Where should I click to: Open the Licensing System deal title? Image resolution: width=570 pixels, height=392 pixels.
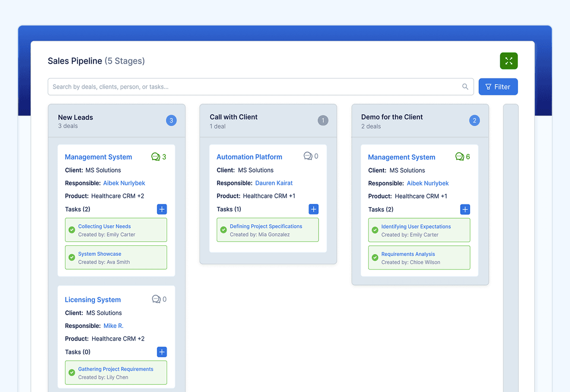(x=93, y=300)
